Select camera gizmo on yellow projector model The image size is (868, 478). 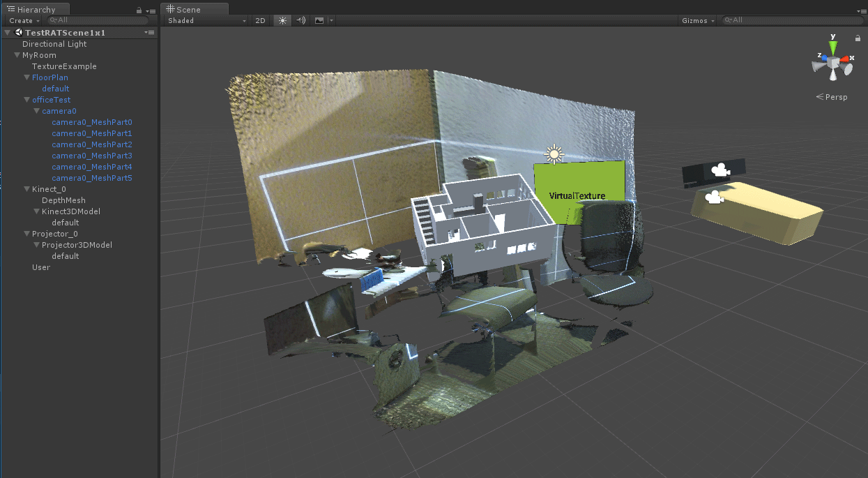tap(713, 198)
